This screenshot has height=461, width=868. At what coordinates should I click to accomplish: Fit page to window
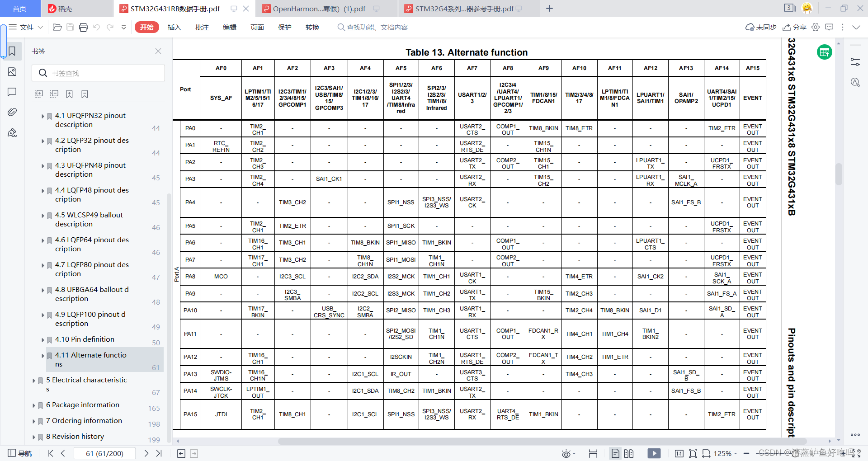[693, 453]
